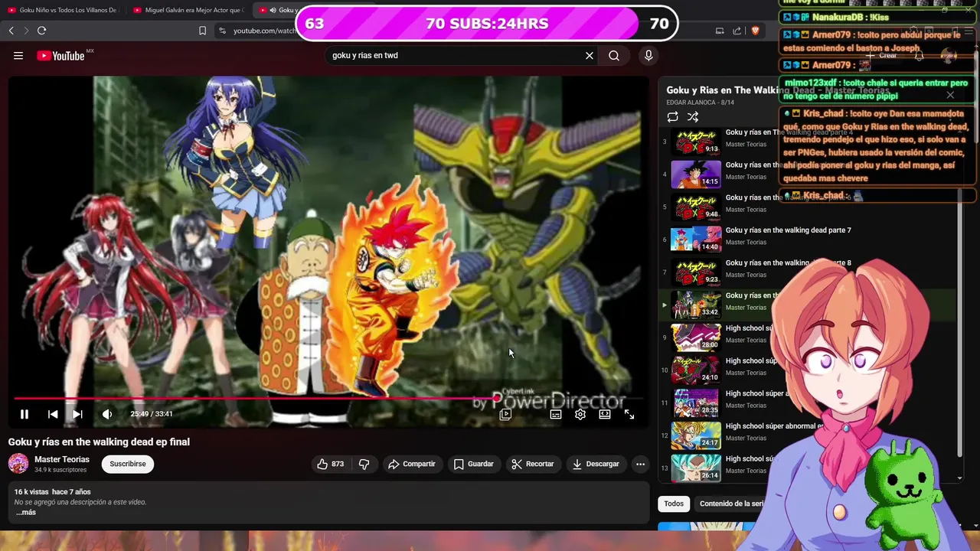The image size is (980, 551).
Task: Go back in the browser
Action: click(x=11, y=31)
